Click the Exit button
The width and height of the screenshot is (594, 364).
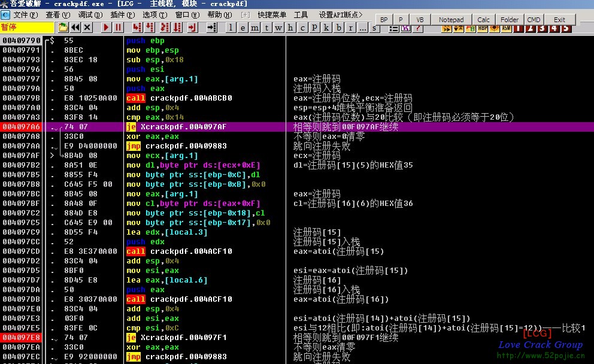point(559,20)
